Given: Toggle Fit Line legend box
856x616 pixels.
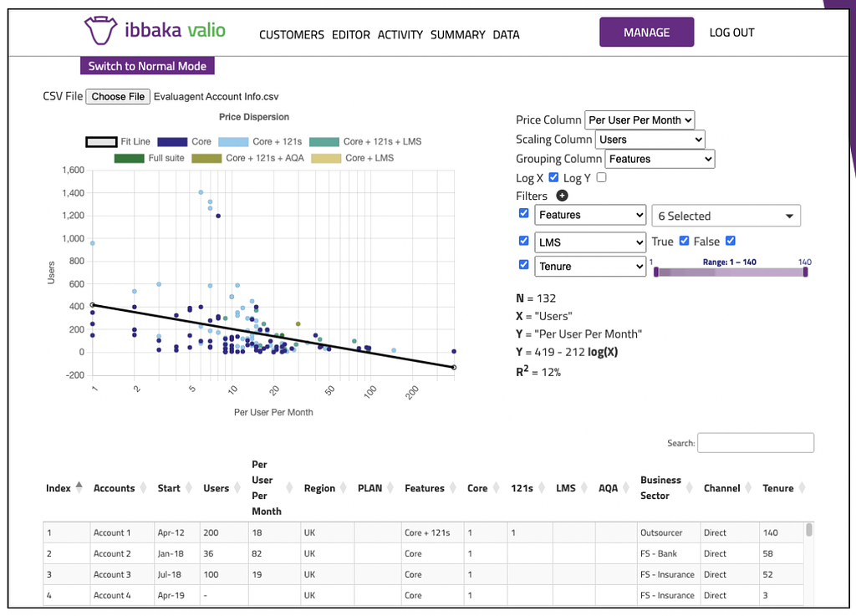Looking at the screenshot, I should coord(101,142).
